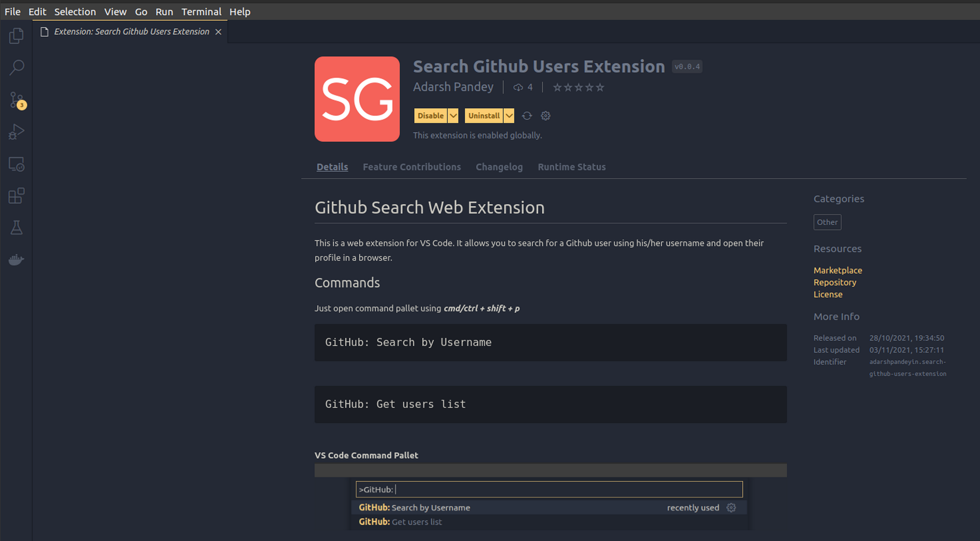The image size is (980, 541).
Task: Click the v0.0.4 version badge
Action: pos(687,67)
